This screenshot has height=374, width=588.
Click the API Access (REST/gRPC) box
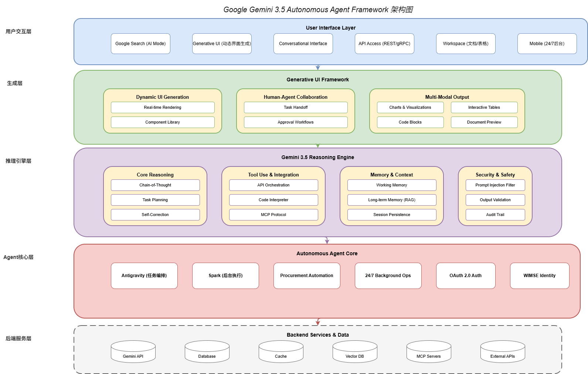click(x=384, y=44)
